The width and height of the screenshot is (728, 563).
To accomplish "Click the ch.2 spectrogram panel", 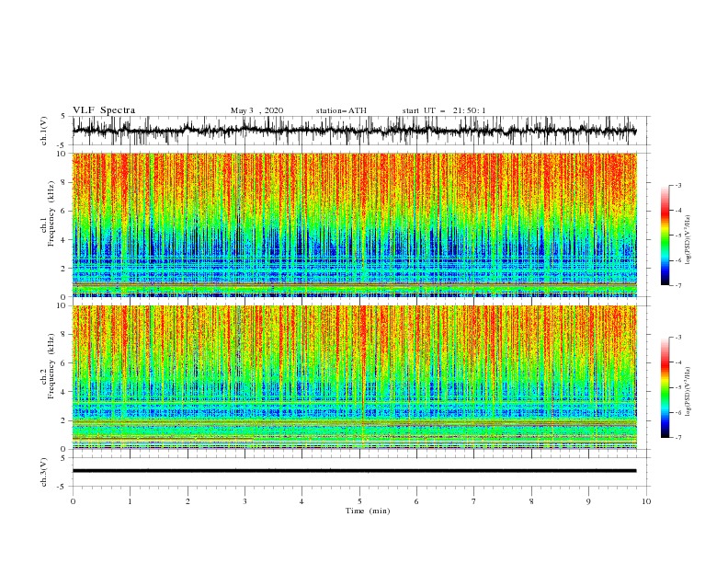I will point(354,377).
